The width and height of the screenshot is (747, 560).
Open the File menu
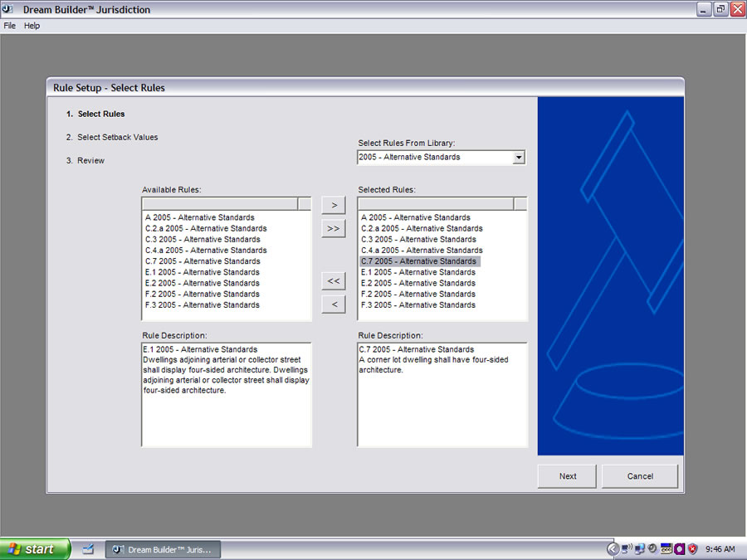tap(9, 26)
